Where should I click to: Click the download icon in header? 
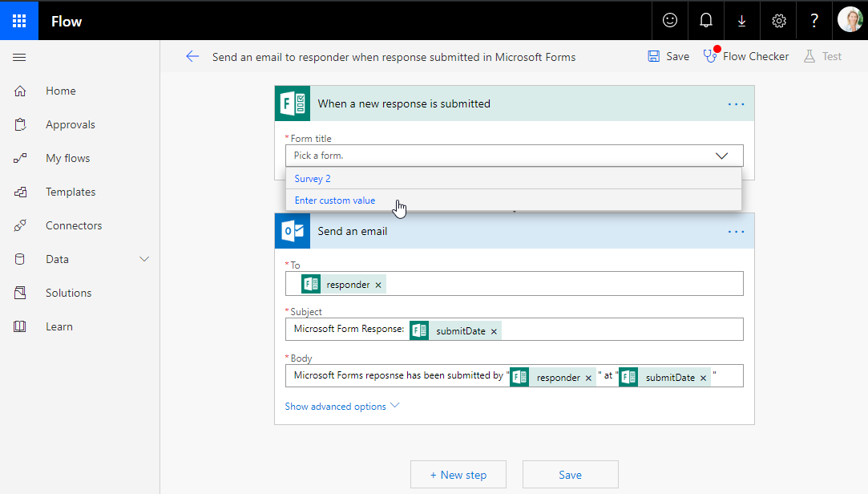coord(742,22)
